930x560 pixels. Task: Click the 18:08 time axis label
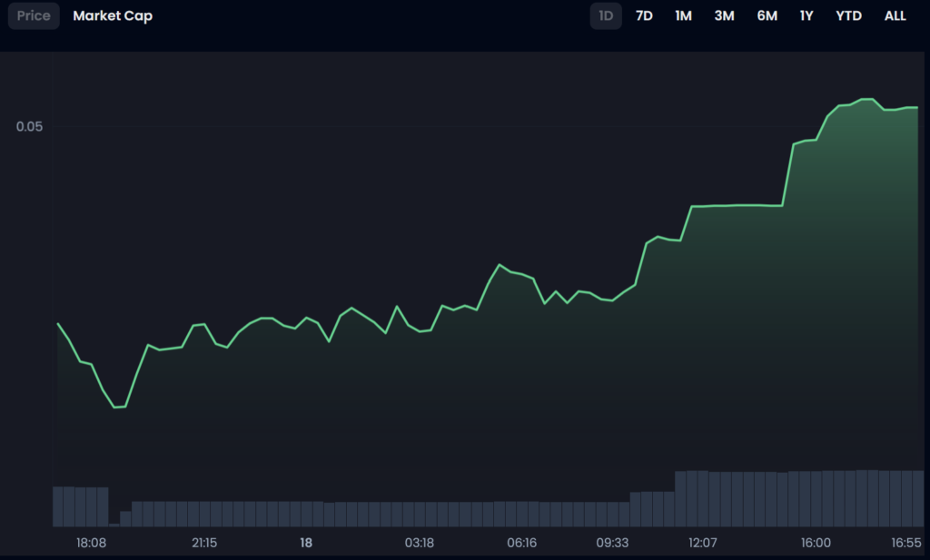click(x=91, y=543)
